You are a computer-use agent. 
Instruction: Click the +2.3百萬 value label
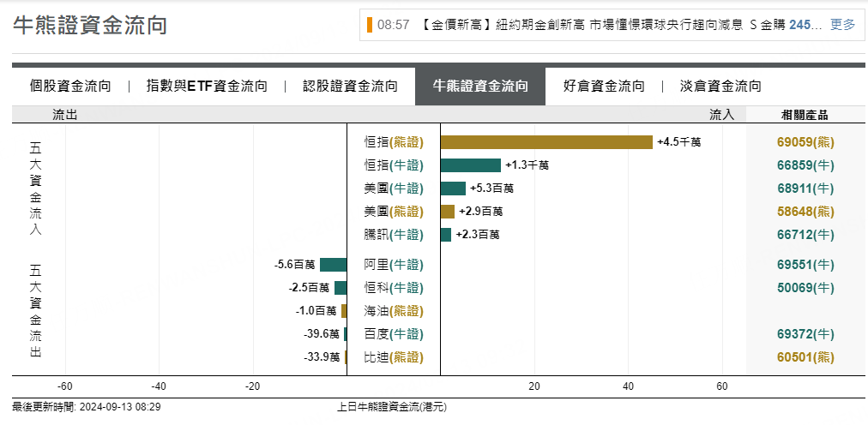pyautogui.click(x=478, y=236)
